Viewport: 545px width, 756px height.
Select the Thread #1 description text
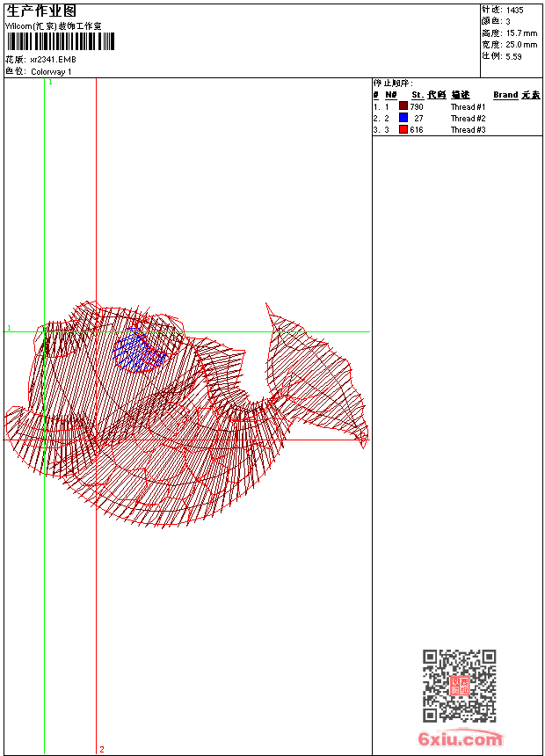[x=468, y=106]
